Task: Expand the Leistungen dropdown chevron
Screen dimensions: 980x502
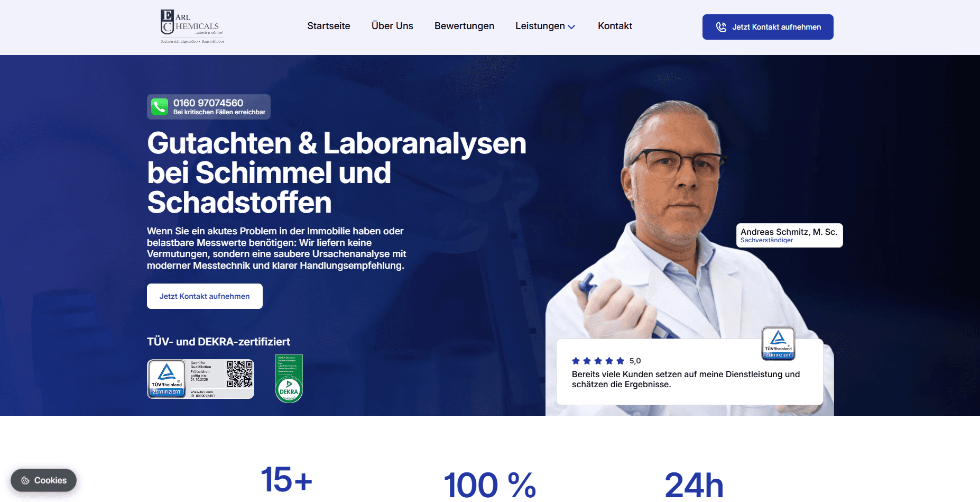Action: (x=571, y=26)
